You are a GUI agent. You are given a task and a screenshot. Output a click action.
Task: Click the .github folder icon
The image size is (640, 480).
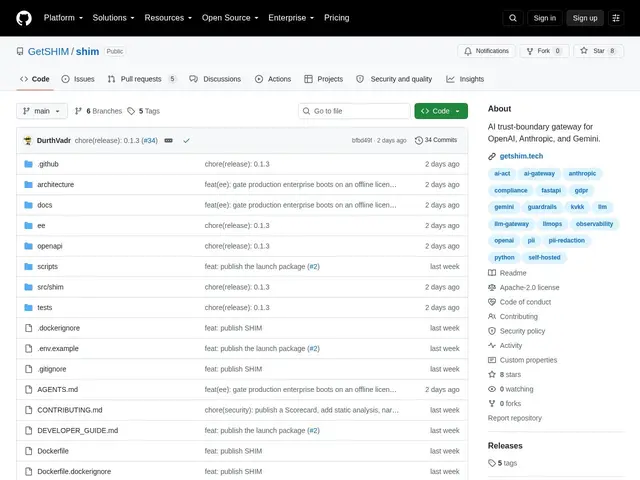point(28,164)
